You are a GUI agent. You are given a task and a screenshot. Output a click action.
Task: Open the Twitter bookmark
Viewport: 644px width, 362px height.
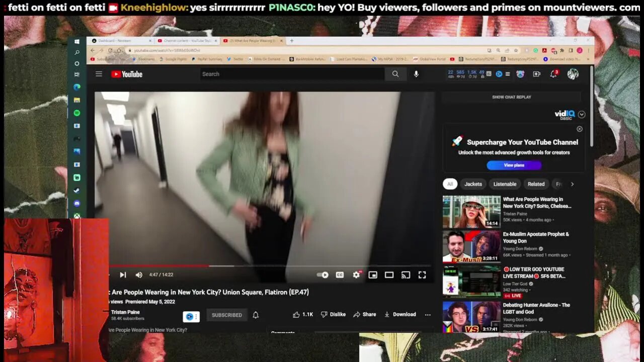(235, 59)
